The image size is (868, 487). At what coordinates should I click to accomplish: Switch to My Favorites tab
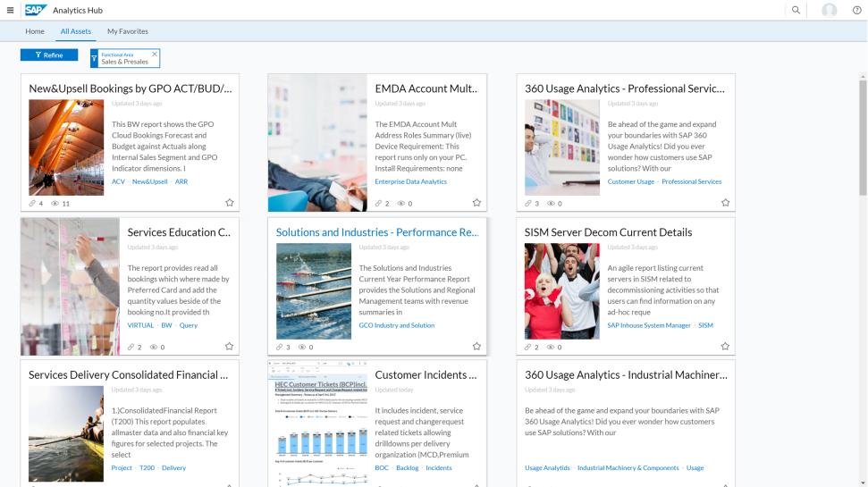pos(128,31)
